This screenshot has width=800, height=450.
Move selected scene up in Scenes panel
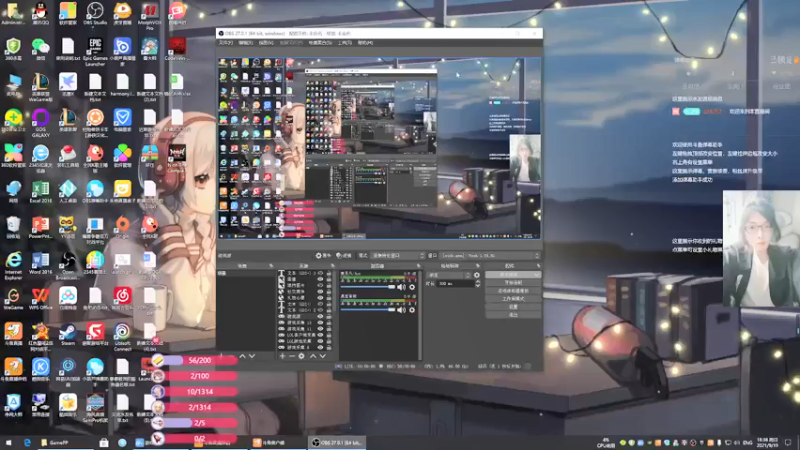pos(242,356)
